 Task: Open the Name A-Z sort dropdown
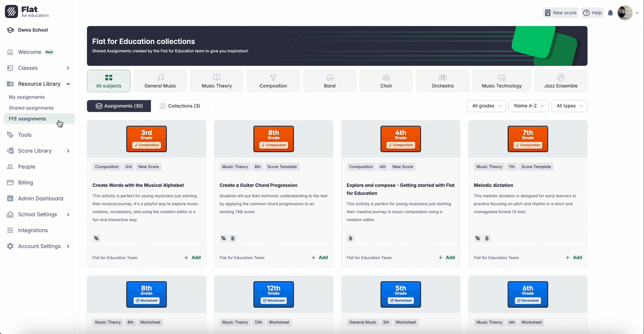click(528, 106)
